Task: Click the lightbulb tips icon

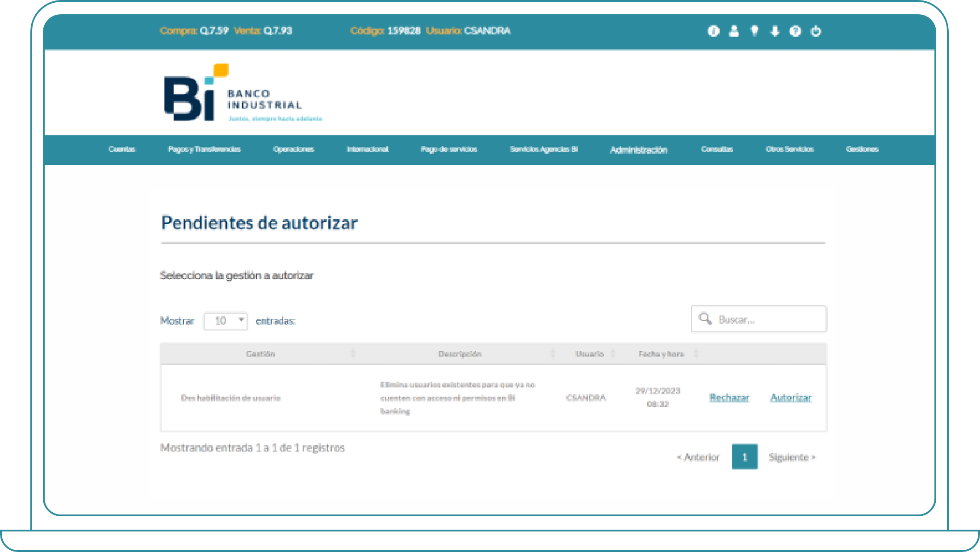Action: tap(754, 31)
